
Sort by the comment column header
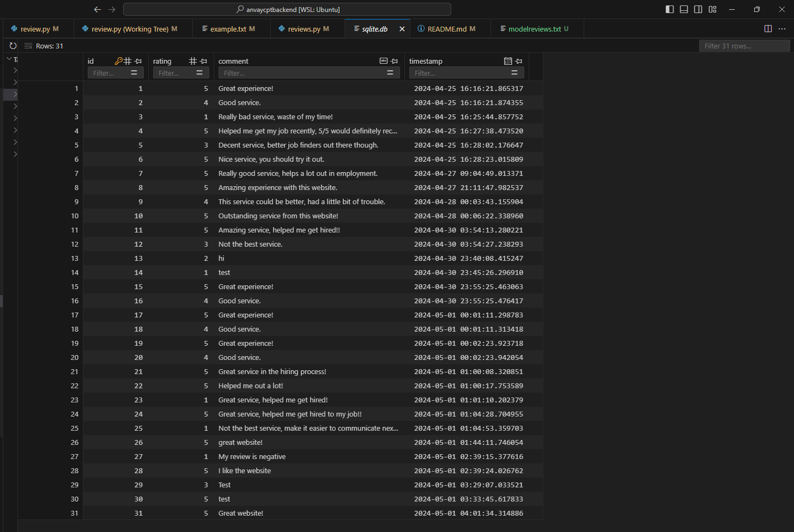[233, 61]
